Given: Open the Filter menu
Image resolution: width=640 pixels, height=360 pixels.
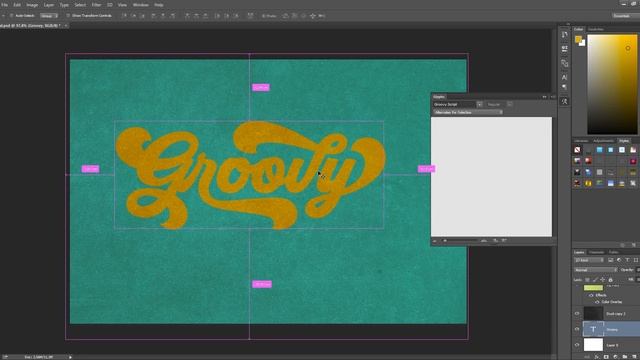Looking at the screenshot, I should (96, 5).
